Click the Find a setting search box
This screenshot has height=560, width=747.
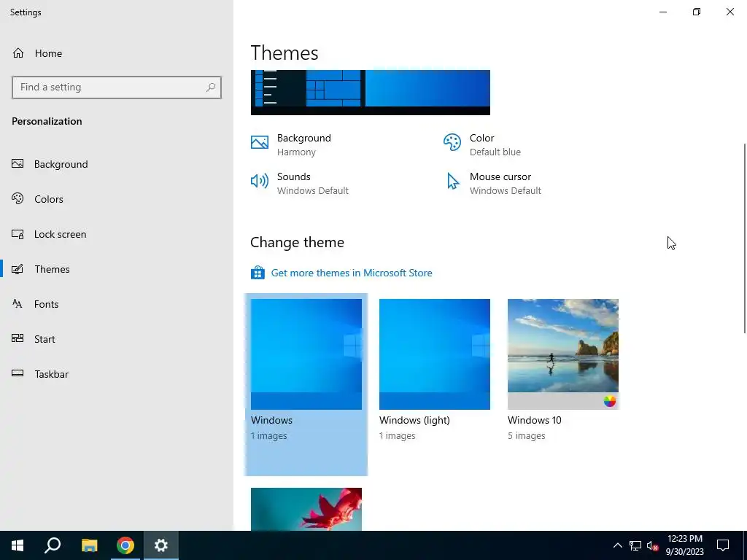click(x=117, y=87)
